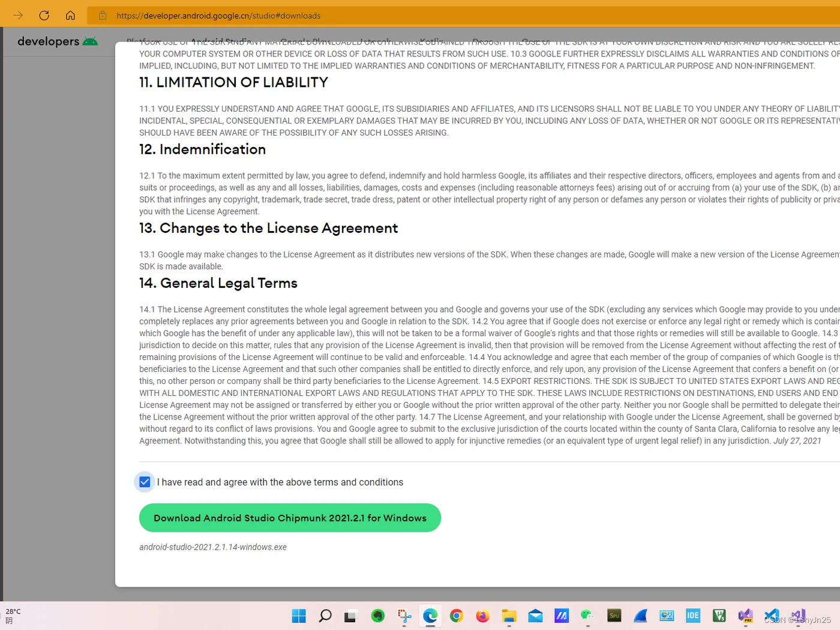Open Windows taskbar search

tap(325, 616)
